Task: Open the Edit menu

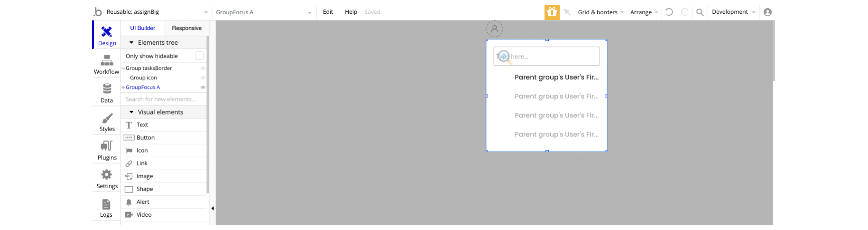Action: (x=328, y=12)
